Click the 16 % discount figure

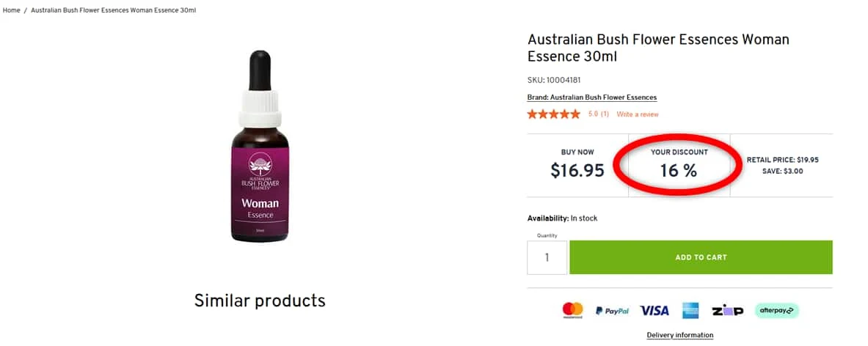click(679, 171)
